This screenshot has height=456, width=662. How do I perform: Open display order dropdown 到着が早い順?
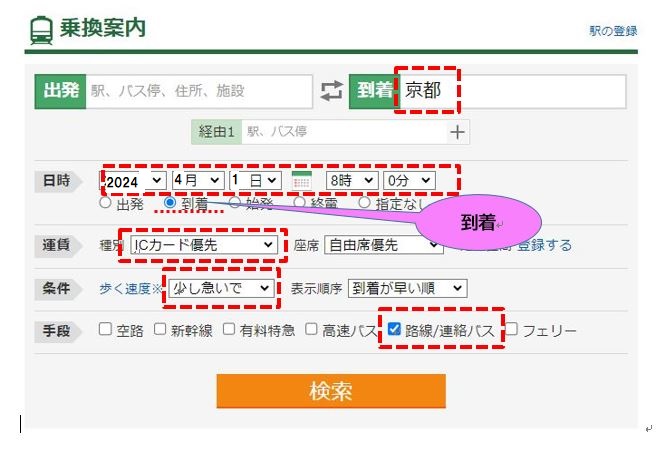coord(407,288)
